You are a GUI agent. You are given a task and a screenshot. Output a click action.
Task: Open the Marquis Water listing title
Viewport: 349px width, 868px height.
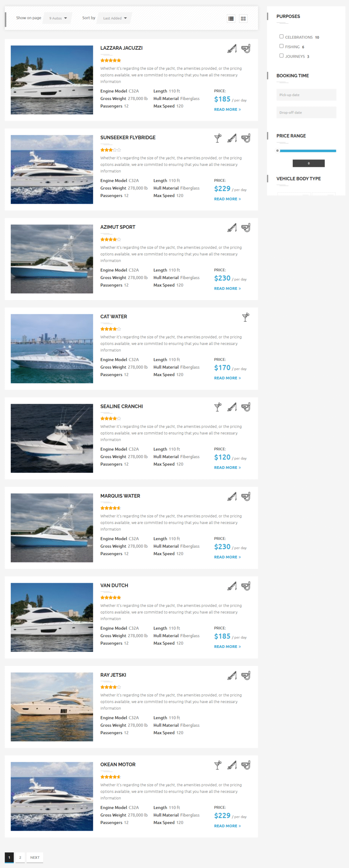(120, 496)
